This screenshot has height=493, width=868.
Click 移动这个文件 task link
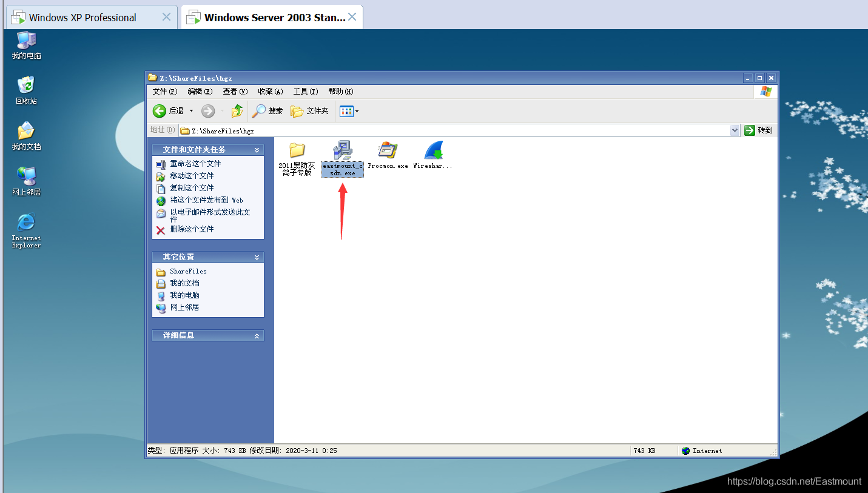(x=192, y=176)
